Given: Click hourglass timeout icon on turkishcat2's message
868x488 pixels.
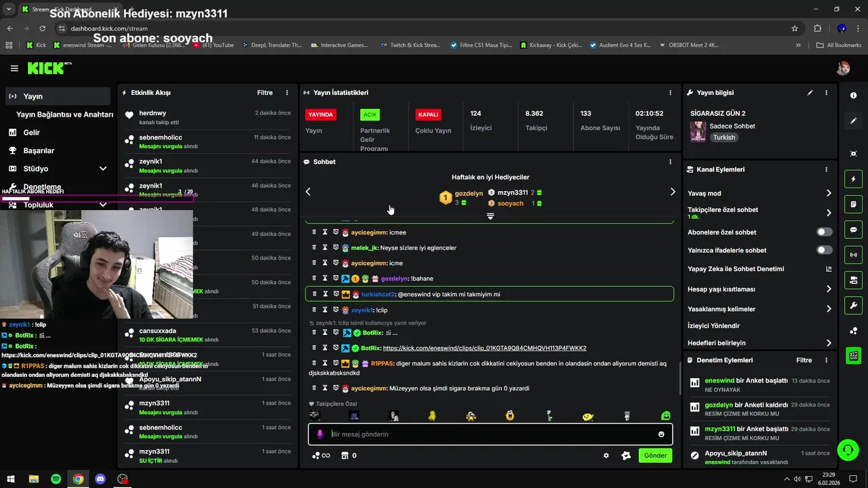Looking at the screenshot, I should pyautogui.click(x=325, y=294).
